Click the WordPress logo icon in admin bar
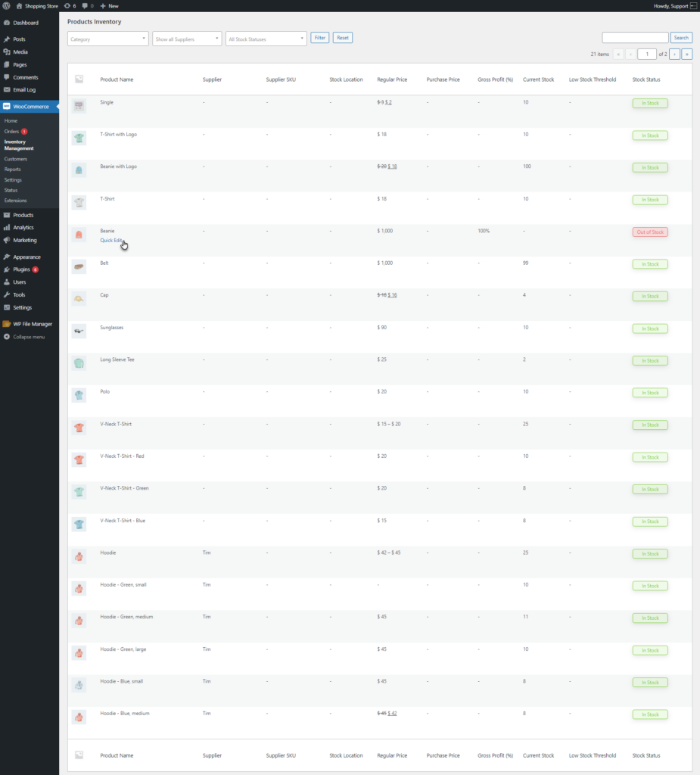The image size is (700, 775). click(6, 6)
